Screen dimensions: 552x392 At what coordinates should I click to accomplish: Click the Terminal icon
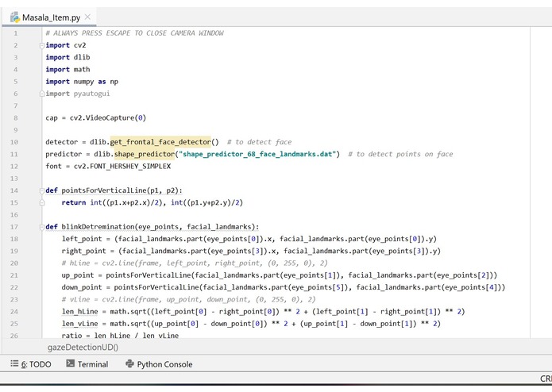point(71,363)
